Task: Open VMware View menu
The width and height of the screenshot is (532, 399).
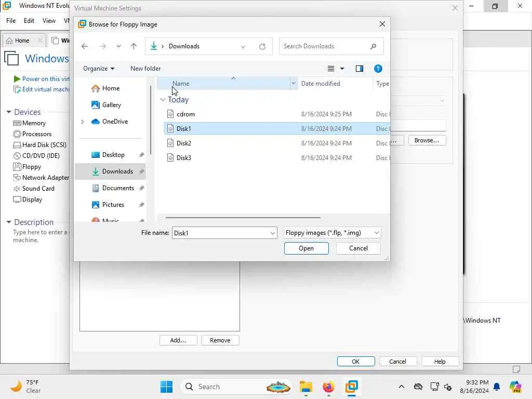Action: point(49,21)
